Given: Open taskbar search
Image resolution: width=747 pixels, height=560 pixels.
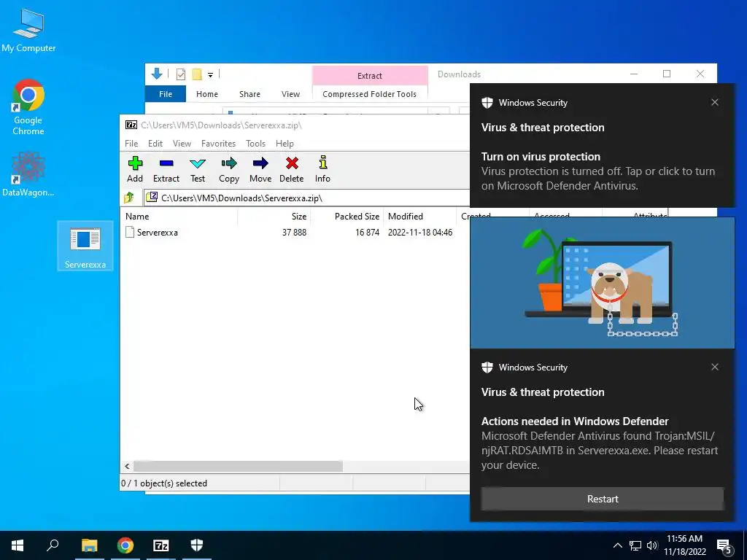Looking at the screenshot, I should click(x=53, y=545).
